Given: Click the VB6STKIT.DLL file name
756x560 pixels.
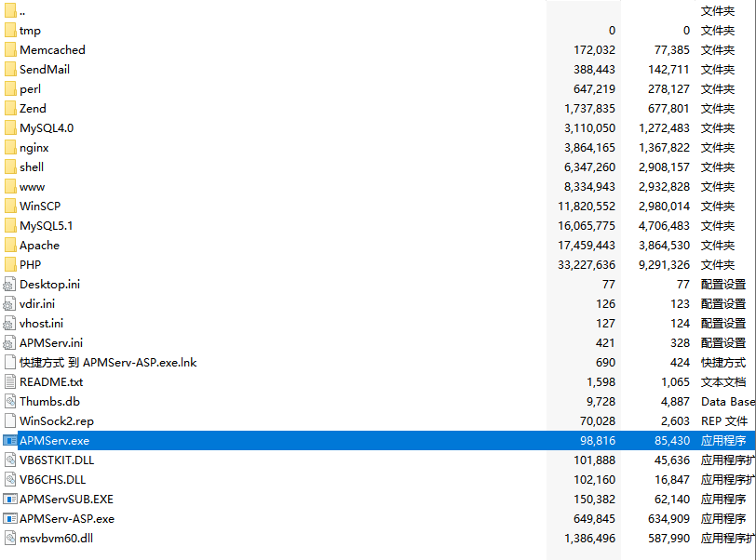Looking at the screenshot, I should point(57,460).
